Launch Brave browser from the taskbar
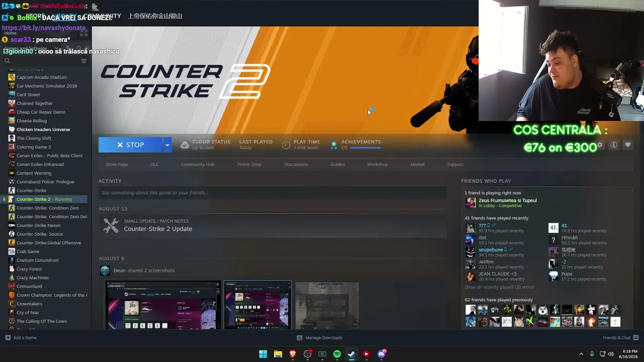644x362 pixels. pyautogui.click(x=293, y=354)
